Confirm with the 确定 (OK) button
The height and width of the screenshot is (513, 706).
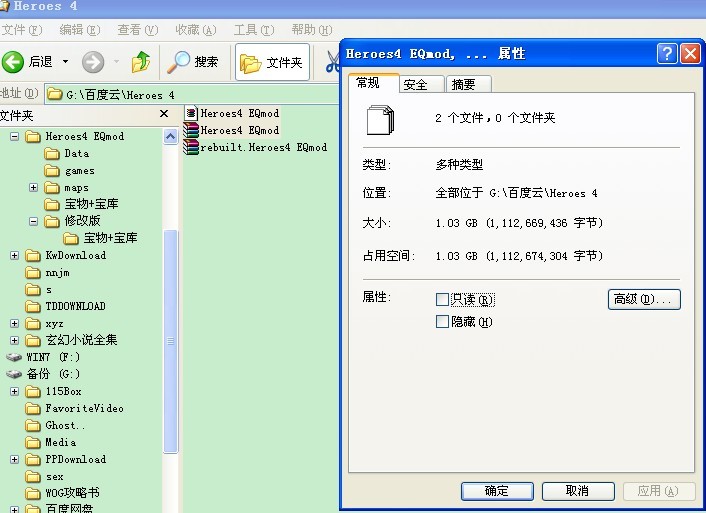[x=497, y=490]
